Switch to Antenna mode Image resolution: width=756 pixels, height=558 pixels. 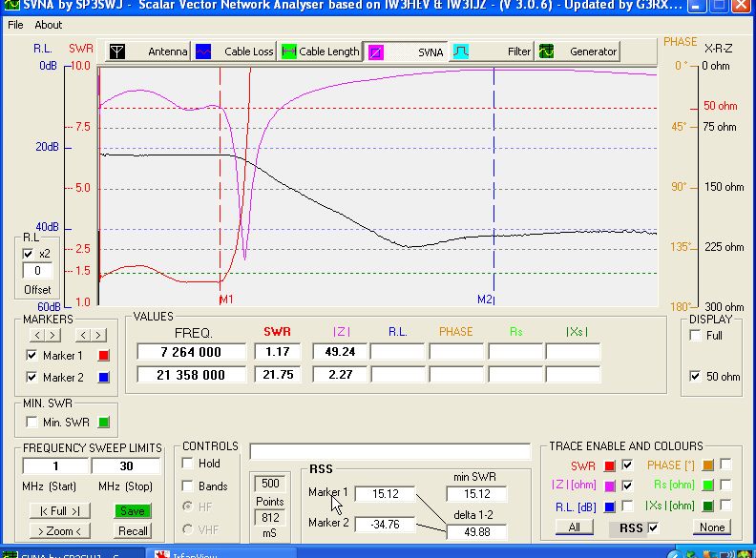147,52
